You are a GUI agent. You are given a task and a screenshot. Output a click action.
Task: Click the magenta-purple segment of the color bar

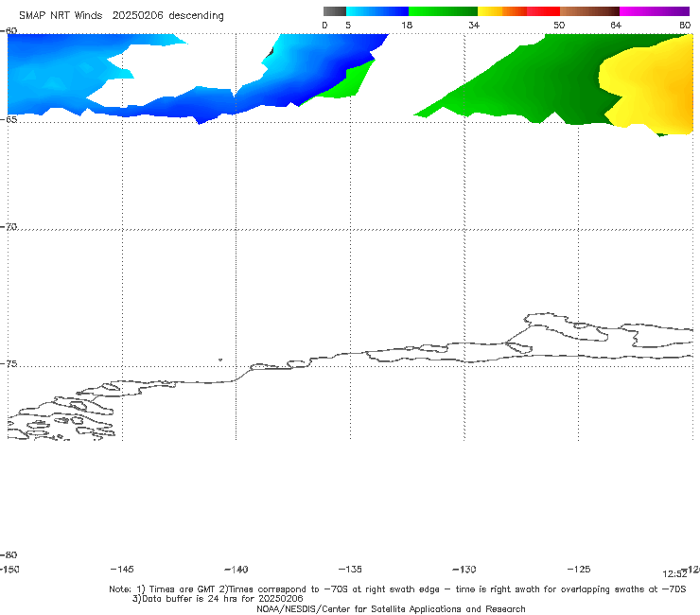coord(655,11)
